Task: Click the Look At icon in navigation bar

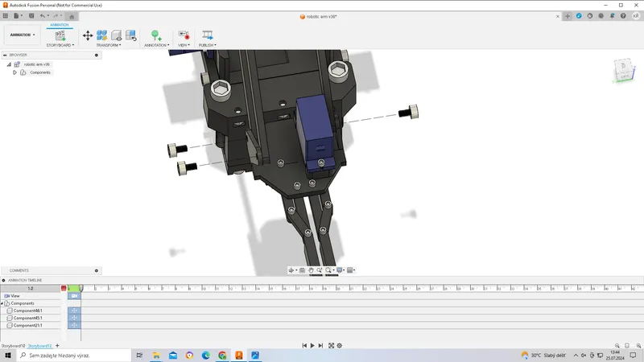Action: pyautogui.click(x=303, y=270)
